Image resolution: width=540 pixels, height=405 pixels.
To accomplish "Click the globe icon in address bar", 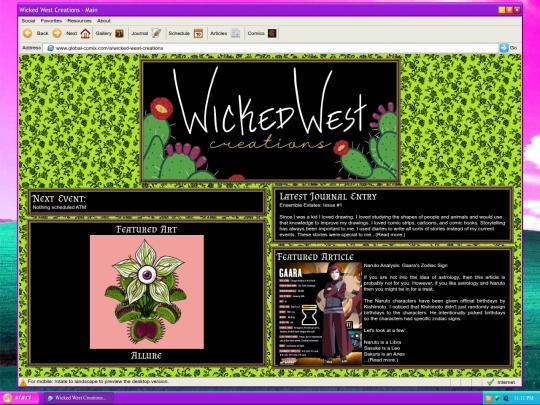I will [x=50, y=48].
